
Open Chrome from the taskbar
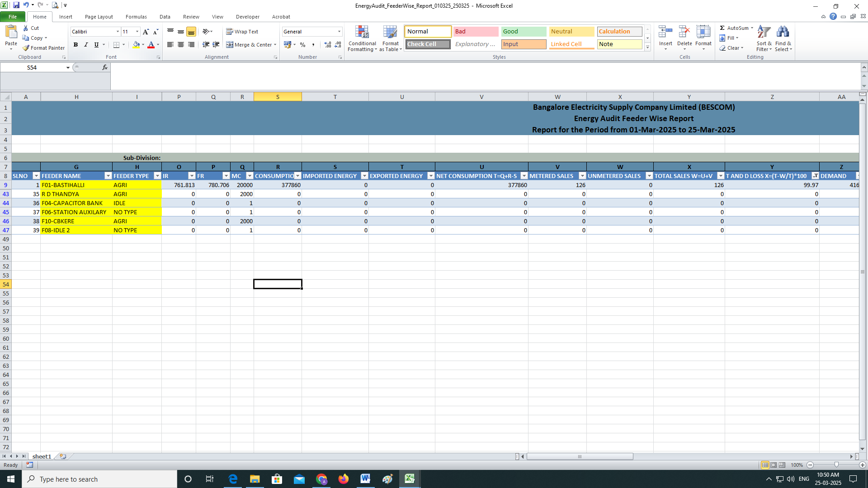321,479
